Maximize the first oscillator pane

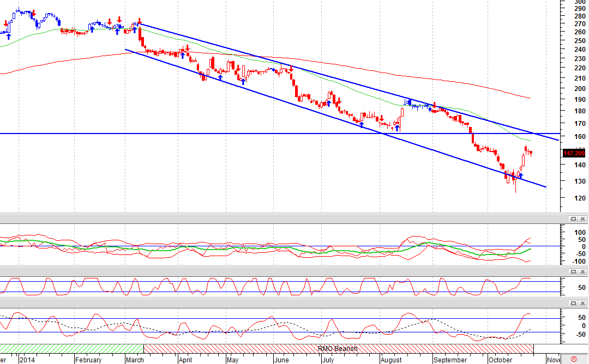pos(573,219)
